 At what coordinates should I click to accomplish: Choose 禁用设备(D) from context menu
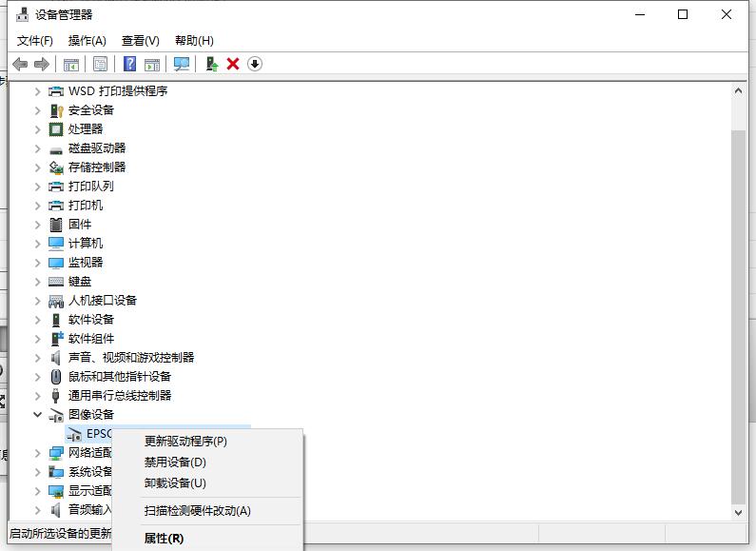[x=207, y=462]
